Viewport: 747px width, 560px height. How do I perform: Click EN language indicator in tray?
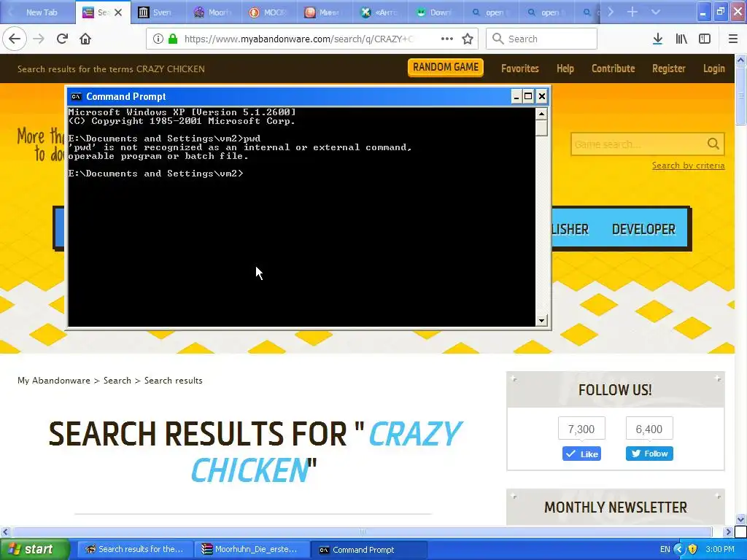click(x=665, y=549)
